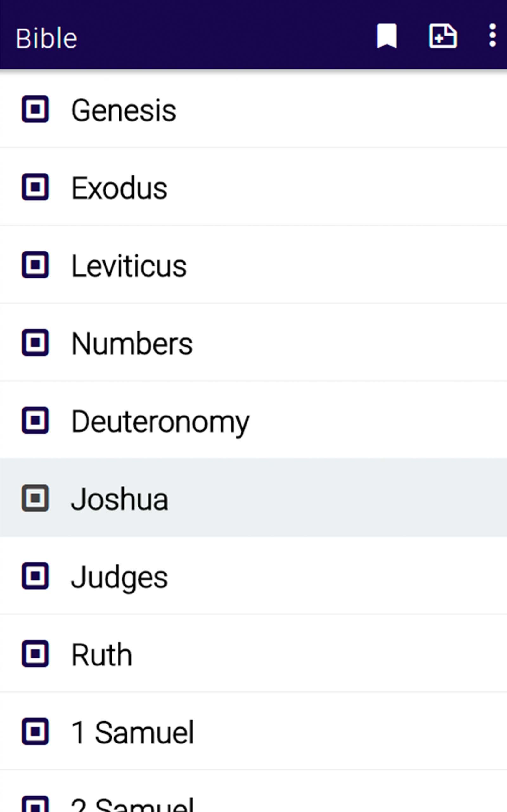This screenshot has height=812, width=507.
Task: Tap the Bible title in header
Action: (x=47, y=38)
